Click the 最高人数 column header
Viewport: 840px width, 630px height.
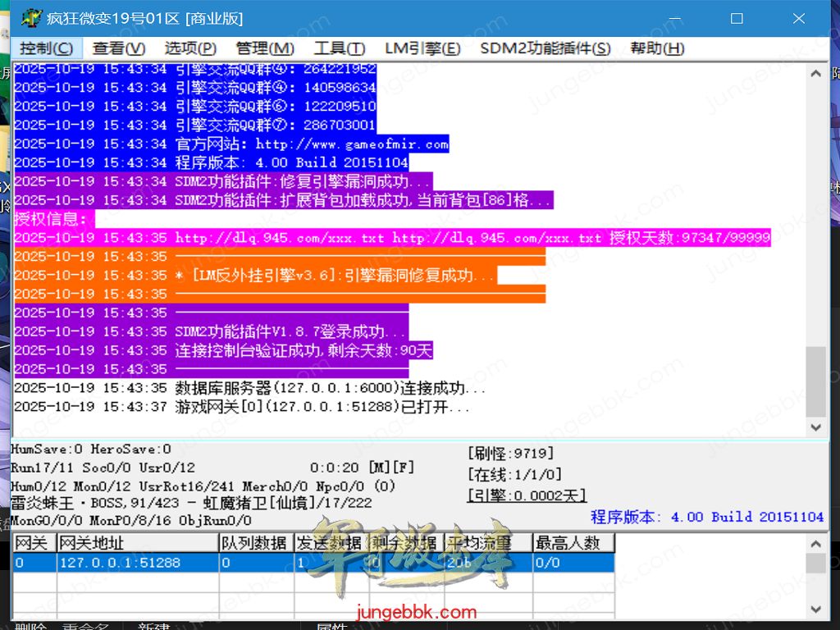[x=572, y=543]
